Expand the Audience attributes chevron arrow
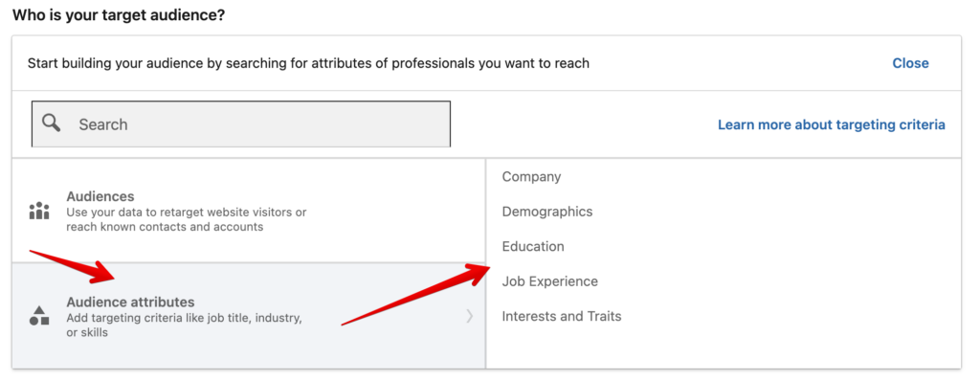Screen dimensions: 980x381 coord(469,316)
